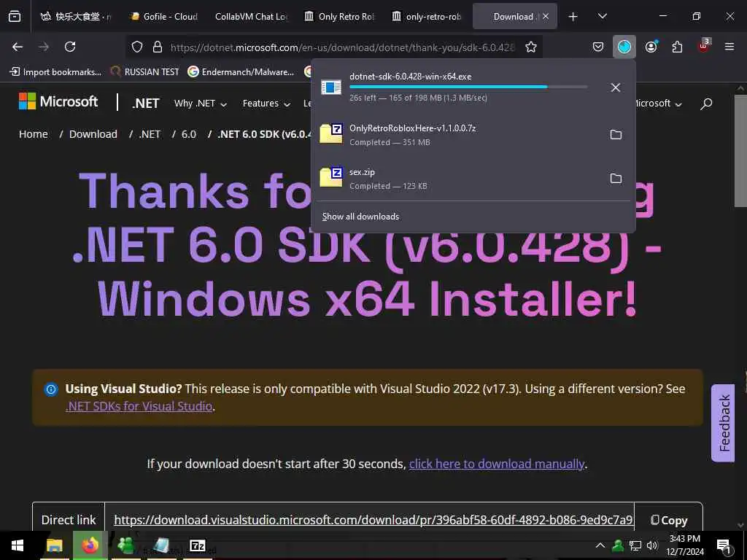Screen dimensions: 747x560
Task: Bookmark this page with the star icon
Action: [x=531, y=47]
